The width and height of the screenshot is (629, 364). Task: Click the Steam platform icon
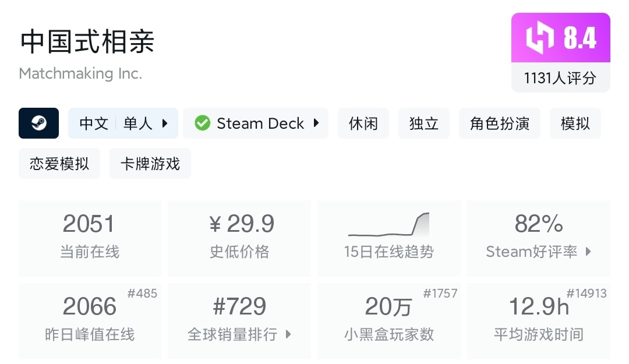point(38,123)
